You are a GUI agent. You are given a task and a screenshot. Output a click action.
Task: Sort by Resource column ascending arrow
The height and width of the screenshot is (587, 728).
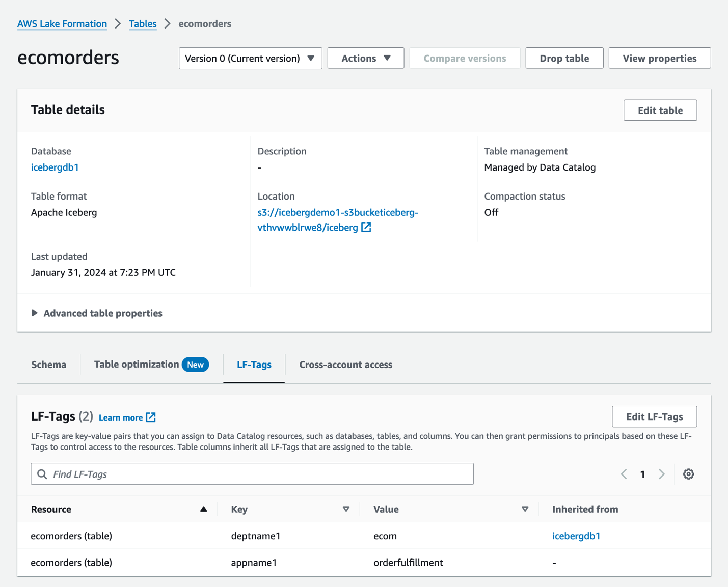204,509
